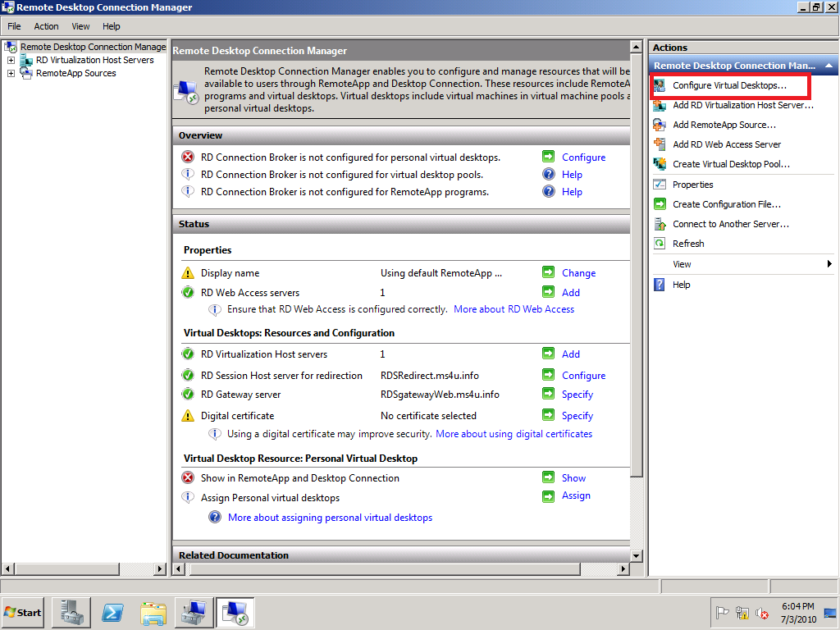The width and height of the screenshot is (840, 630).
Task: Click the Assign link for personal virtual desktops
Action: pos(576,495)
